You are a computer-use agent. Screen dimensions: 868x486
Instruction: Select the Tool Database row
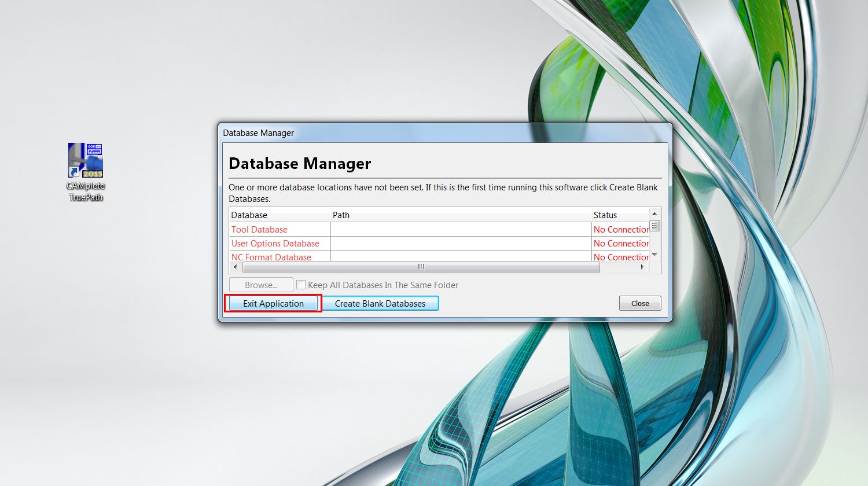[439, 230]
